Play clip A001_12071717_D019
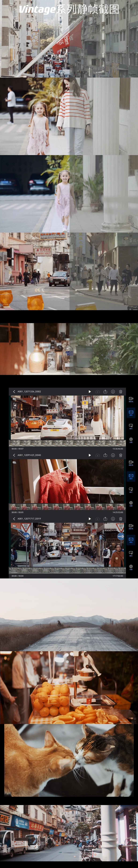The width and height of the screenshot is (138, 868). click(x=90, y=519)
